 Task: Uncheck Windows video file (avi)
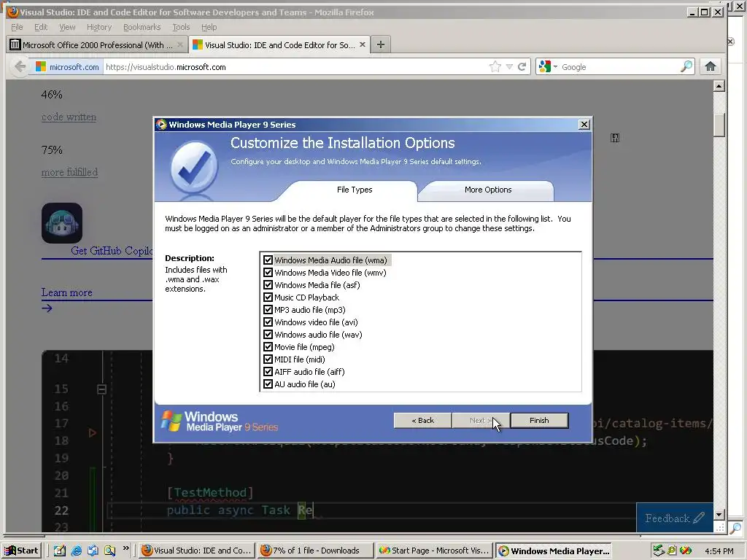pos(268,322)
